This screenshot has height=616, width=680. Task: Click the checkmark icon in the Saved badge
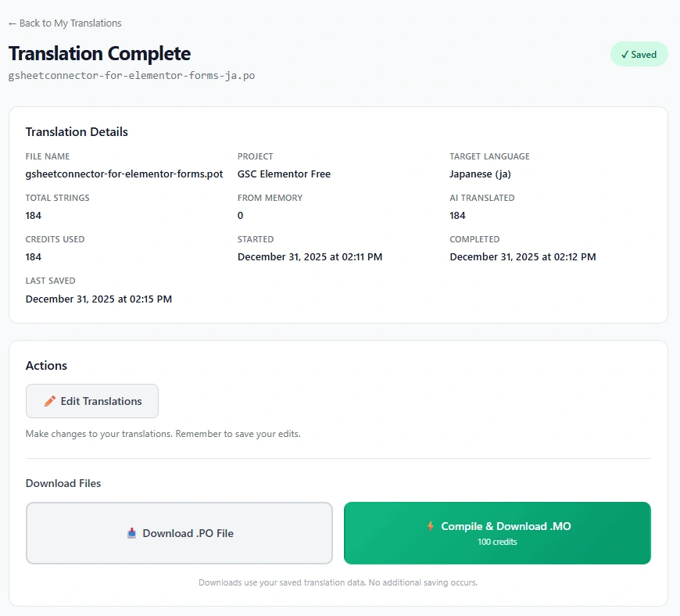(624, 54)
